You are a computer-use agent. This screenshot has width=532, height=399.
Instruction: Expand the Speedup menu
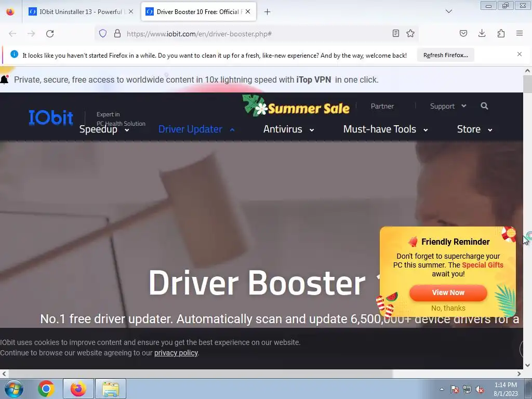pos(104,129)
